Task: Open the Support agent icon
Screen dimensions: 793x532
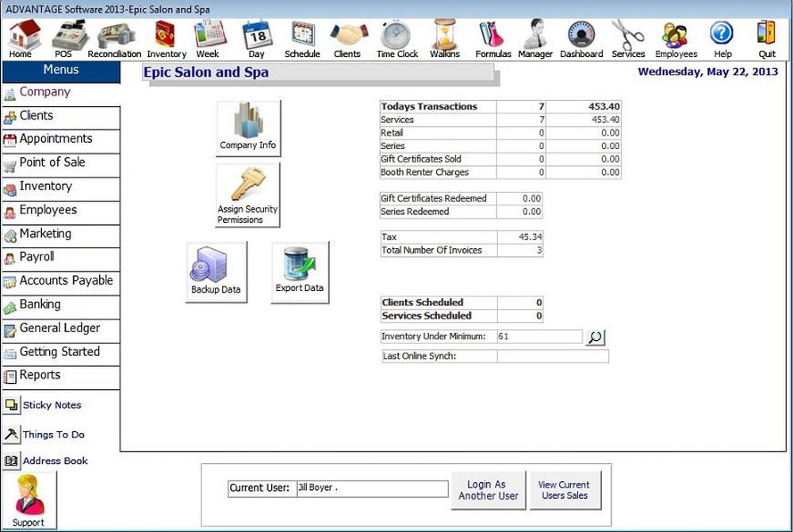Action: pyautogui.click(x=29, y=500)
